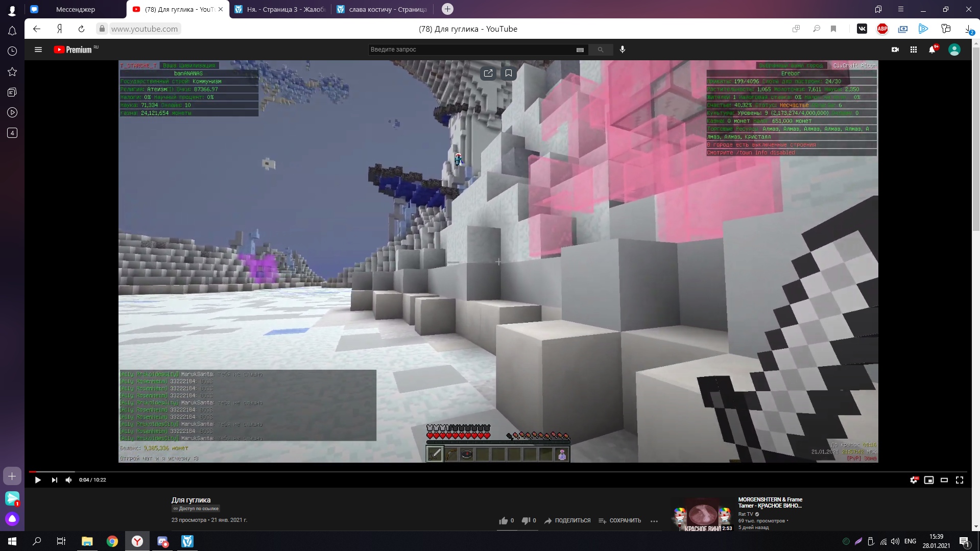Switch to Мессенджер tab
Image resolution: width=980 pixels, height=551 pixels.
76,9
